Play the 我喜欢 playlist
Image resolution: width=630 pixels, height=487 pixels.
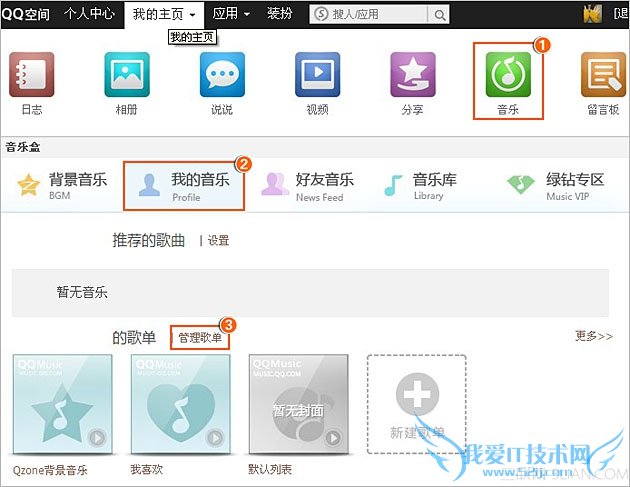[215, 438]
